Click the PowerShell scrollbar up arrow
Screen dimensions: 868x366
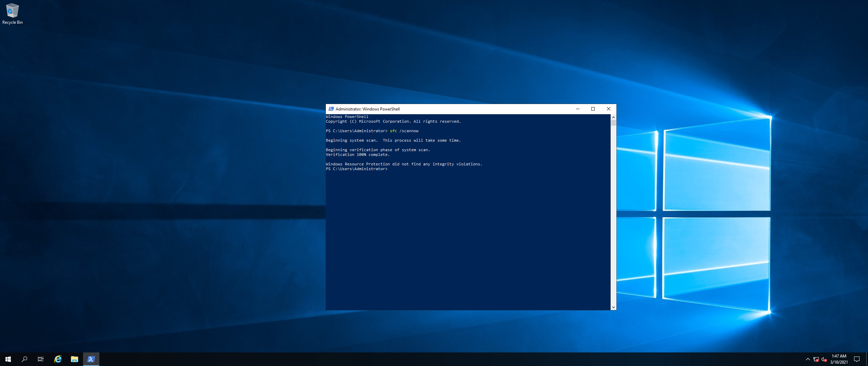(613, 117)
